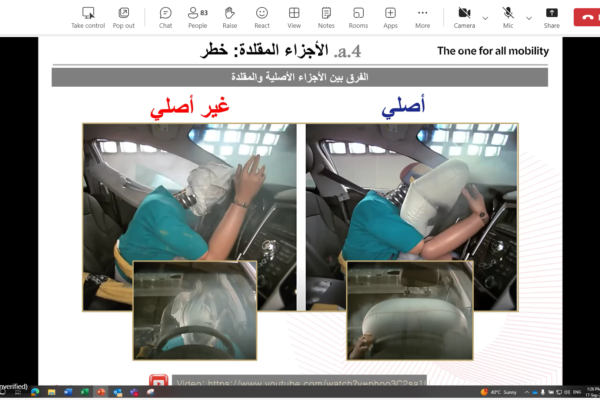
Task: Pop out the shared content
Action: pos(123,16)
